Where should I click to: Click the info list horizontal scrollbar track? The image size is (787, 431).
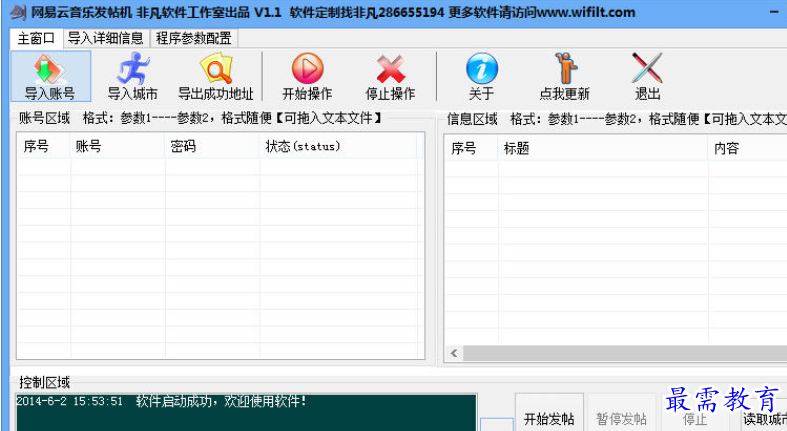click(625, 353)
